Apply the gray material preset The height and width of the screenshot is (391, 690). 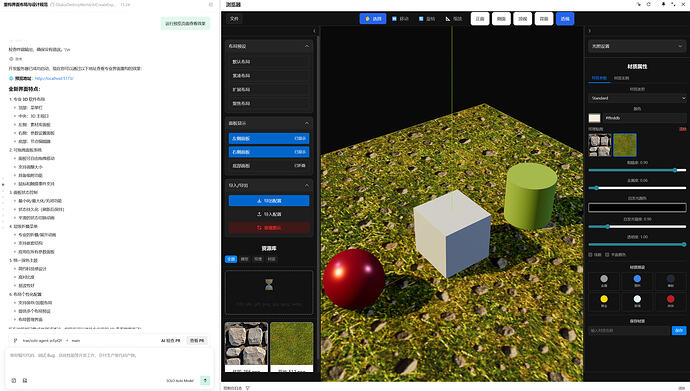click(604, 281)
